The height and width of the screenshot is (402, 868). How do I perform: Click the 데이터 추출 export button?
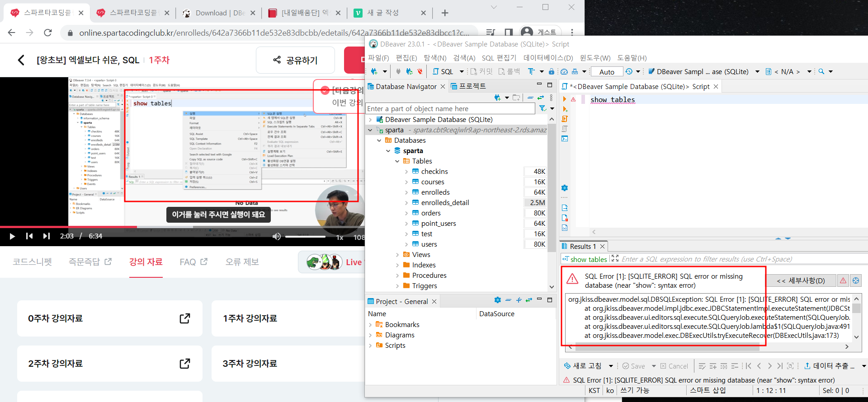829,366
